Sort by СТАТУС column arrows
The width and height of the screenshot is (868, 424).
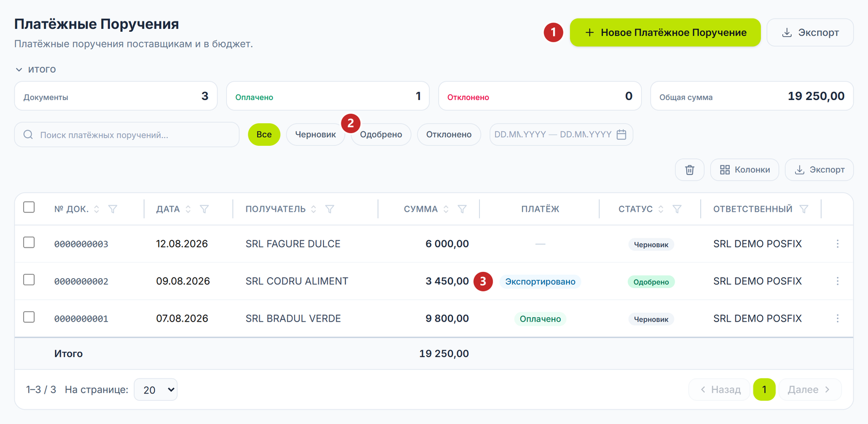661,209
